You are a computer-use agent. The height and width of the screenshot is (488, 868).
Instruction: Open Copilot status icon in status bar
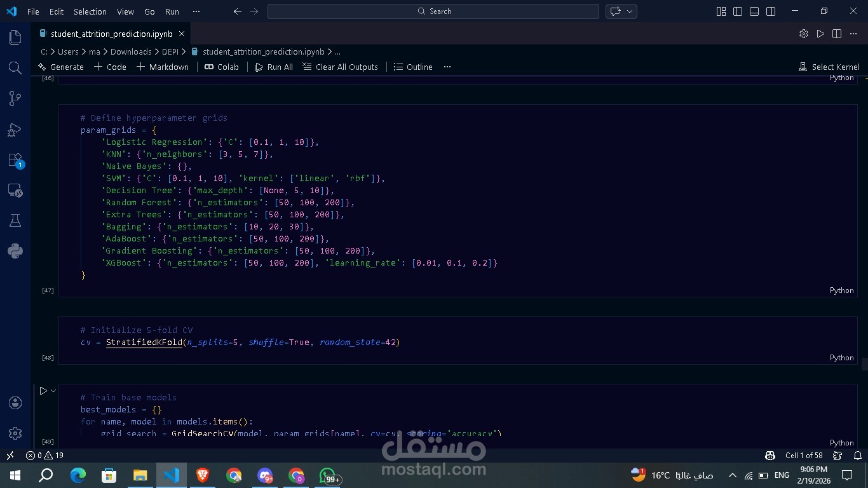(x=770, y=456)
